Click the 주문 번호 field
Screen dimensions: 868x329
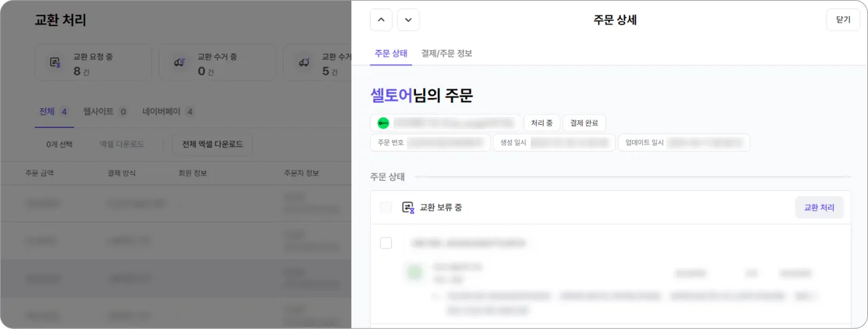(430, 143)
